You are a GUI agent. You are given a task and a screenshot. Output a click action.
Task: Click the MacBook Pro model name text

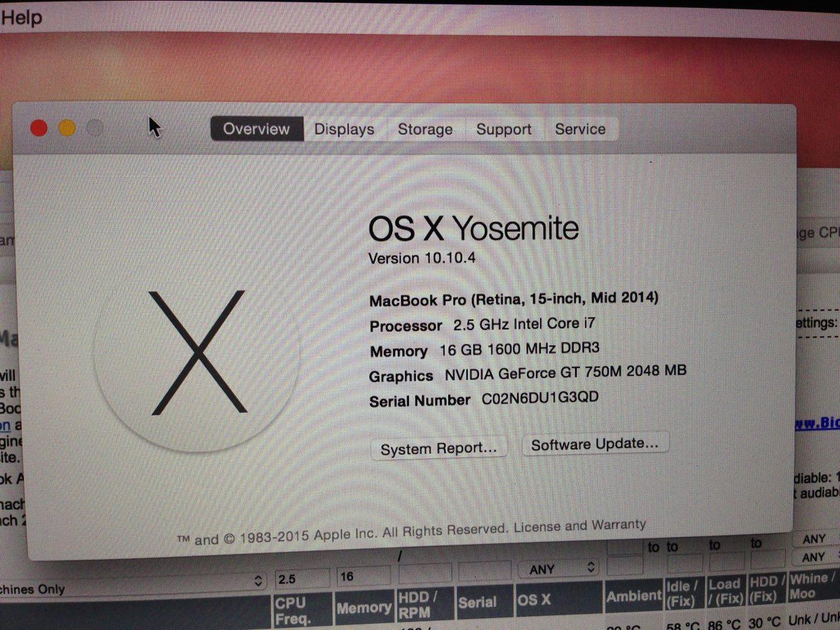coord(514,299)
